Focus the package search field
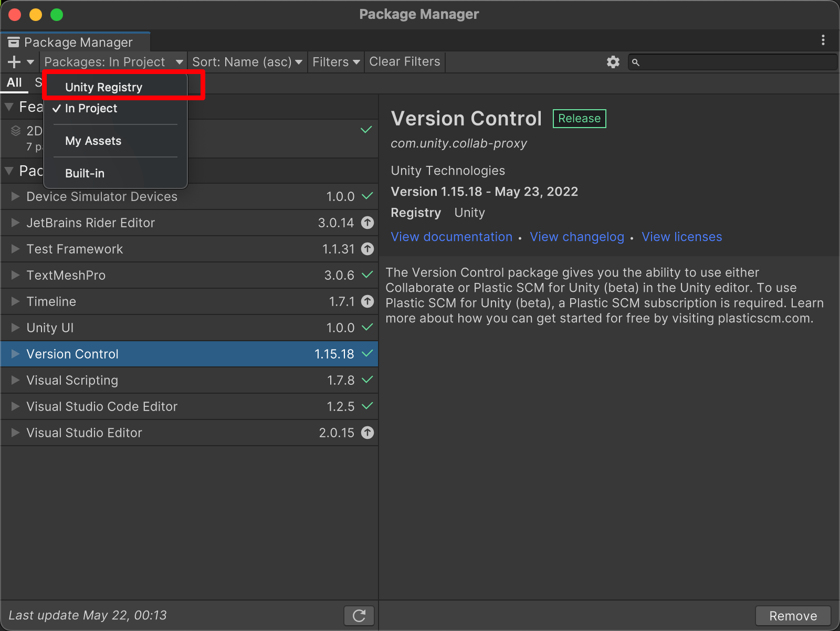Screen dimensions: 840x631 [x=732, y=62]
